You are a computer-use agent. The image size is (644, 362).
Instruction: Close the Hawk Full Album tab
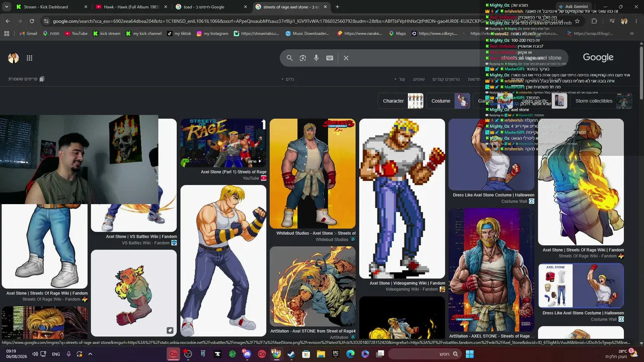click(166, 7)
